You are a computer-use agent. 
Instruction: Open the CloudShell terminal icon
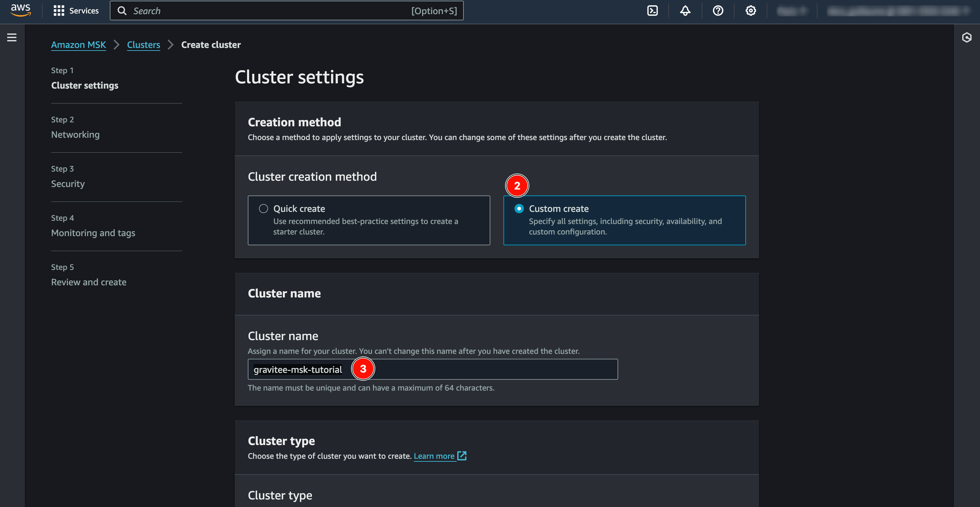652,11
